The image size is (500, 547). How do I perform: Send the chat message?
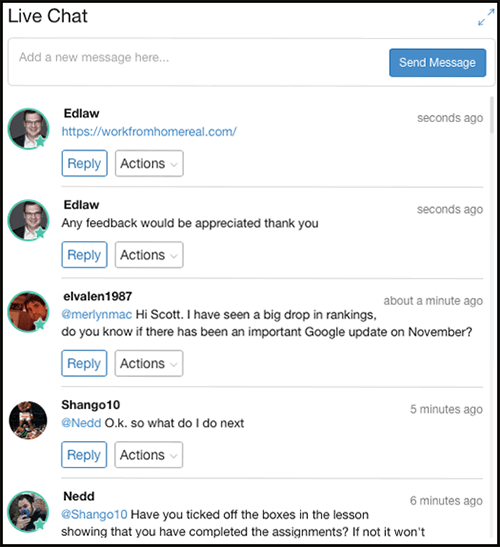[x=438, y=63]
